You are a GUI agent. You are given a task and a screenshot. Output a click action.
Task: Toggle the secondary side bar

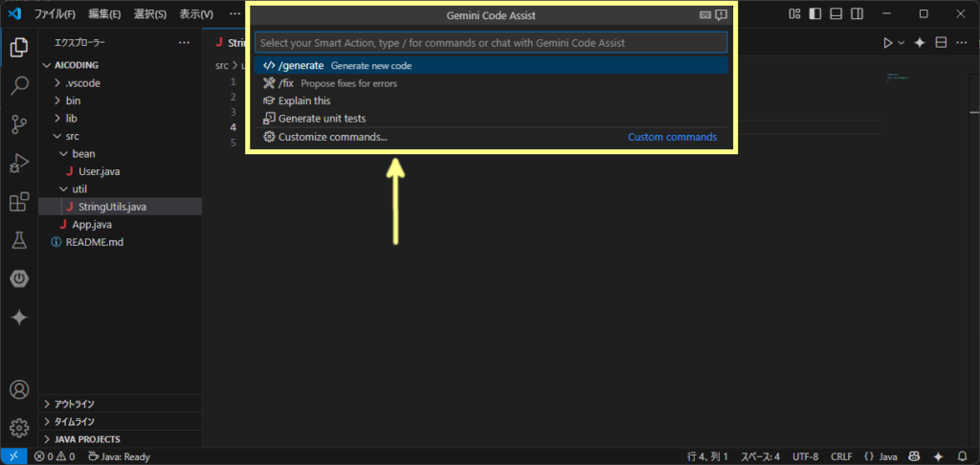pos(857,13)
